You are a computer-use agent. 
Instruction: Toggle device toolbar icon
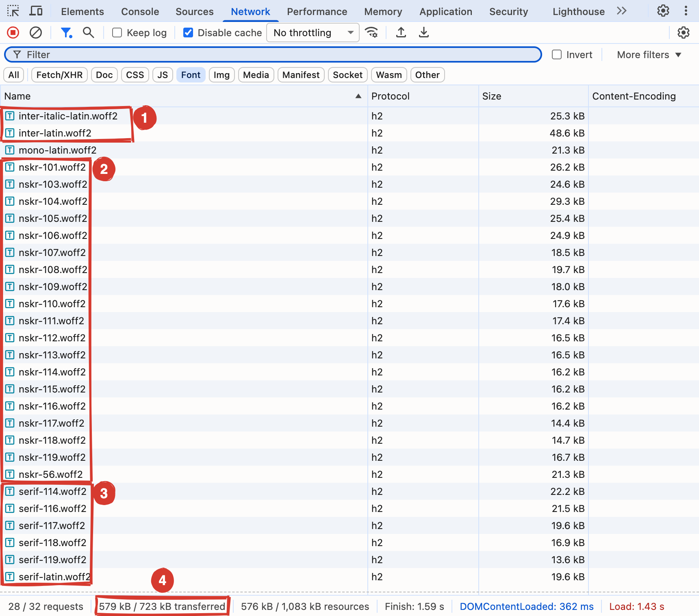tap(36, 11)
